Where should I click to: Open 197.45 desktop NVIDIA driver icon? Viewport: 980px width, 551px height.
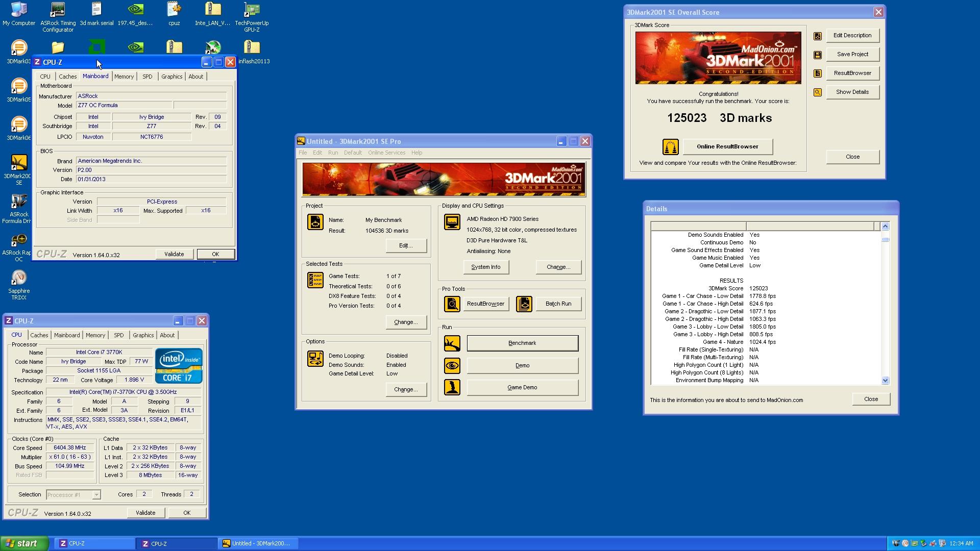tap(135, 14)
